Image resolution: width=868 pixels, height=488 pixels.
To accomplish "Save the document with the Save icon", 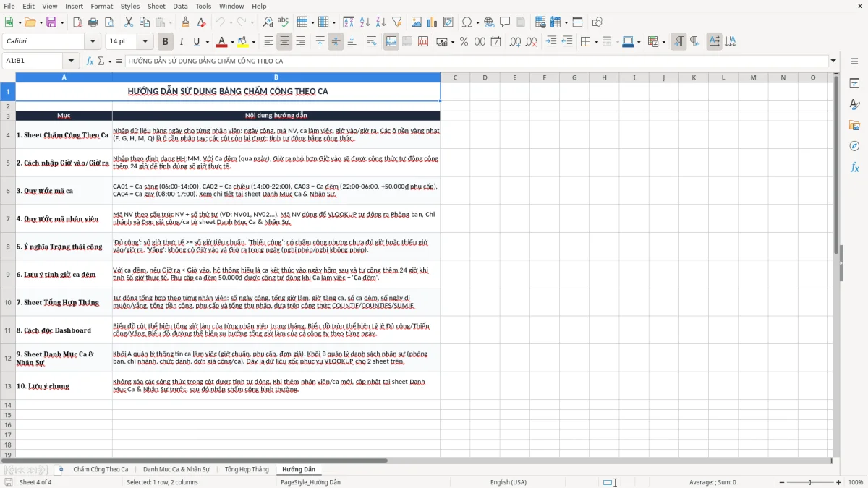I will click(51, 22).
